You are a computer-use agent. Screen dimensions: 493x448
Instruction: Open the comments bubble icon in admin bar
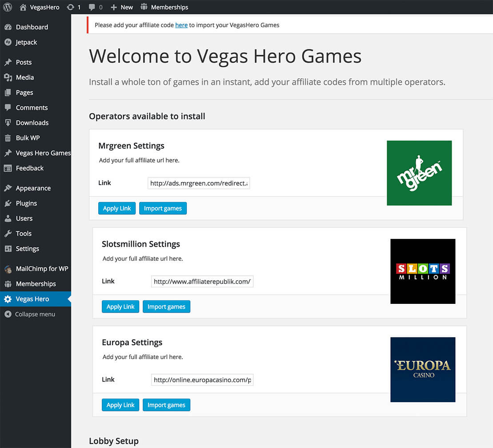pos(92,7)
